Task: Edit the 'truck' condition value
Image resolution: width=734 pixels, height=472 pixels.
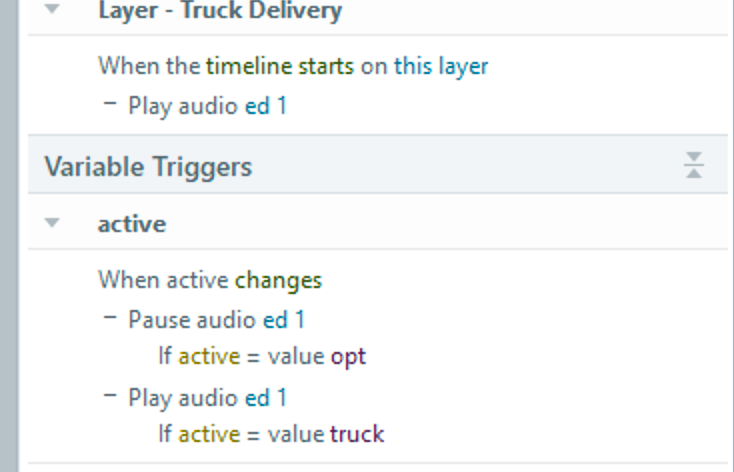Action: [x=357, y=434]
